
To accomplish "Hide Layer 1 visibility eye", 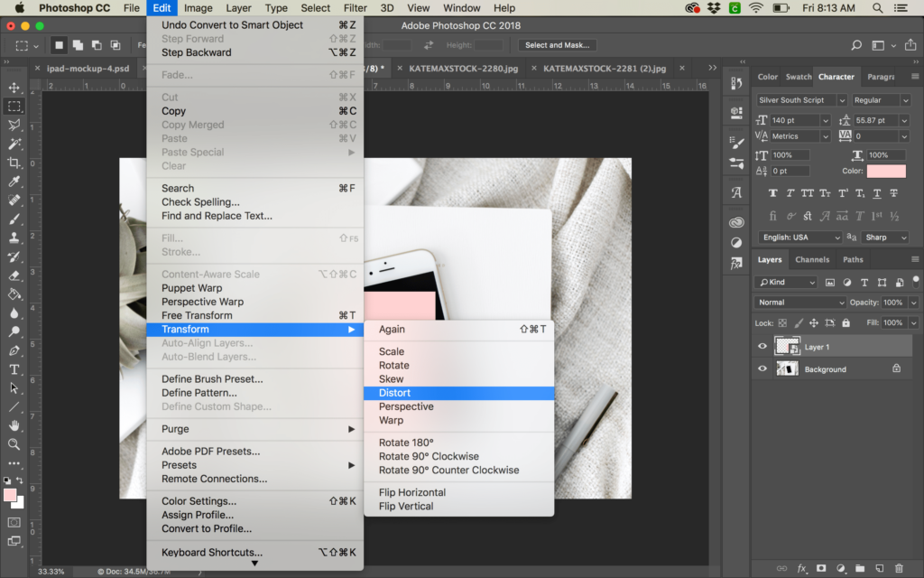I will (x=762, y=346).
